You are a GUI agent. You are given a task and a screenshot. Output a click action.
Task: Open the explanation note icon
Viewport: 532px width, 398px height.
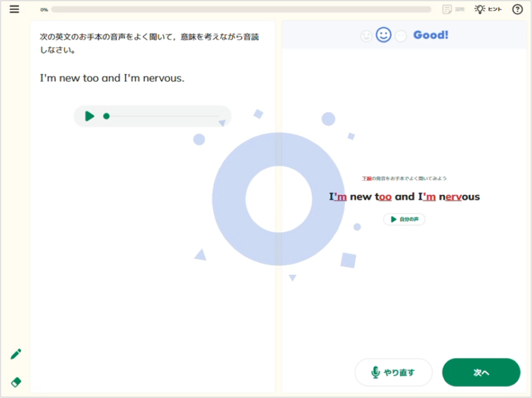(453, 9)
